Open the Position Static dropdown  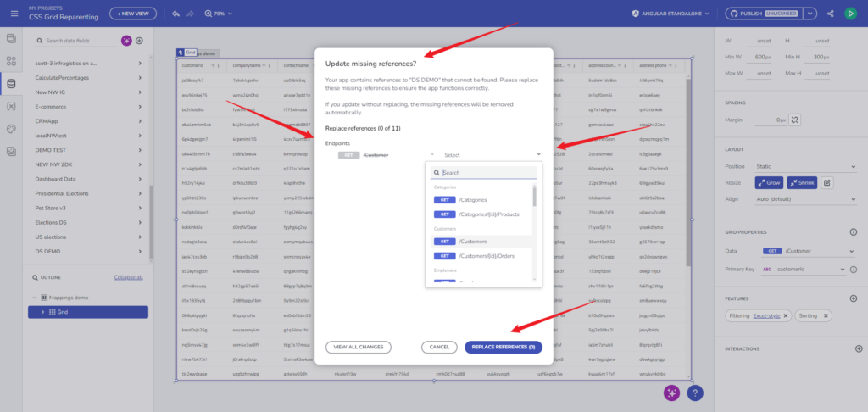(807, 166)
